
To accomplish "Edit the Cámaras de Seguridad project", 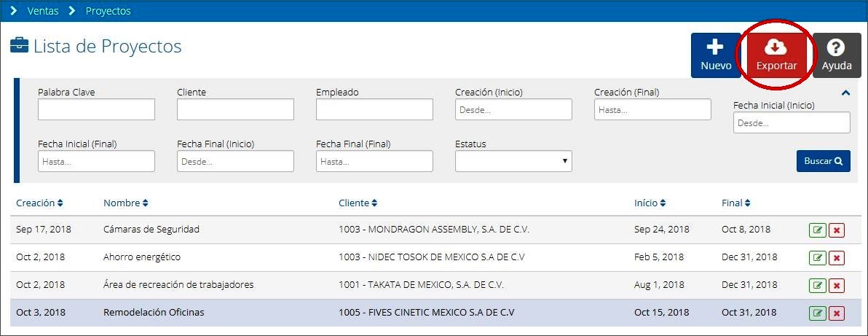I will click(817, 230).
